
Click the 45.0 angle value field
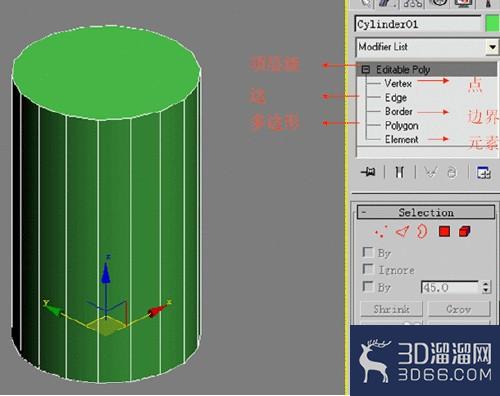(450, 287)
